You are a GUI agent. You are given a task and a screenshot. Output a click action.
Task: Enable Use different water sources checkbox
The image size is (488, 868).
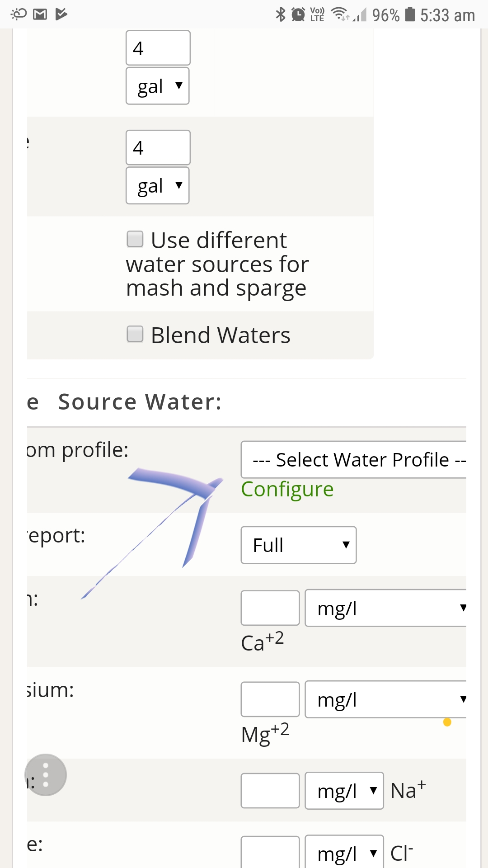pos(135,239)
